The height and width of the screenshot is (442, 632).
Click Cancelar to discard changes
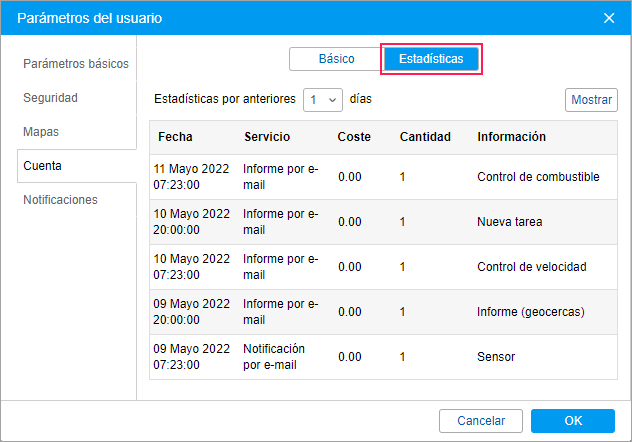(481, 421)
